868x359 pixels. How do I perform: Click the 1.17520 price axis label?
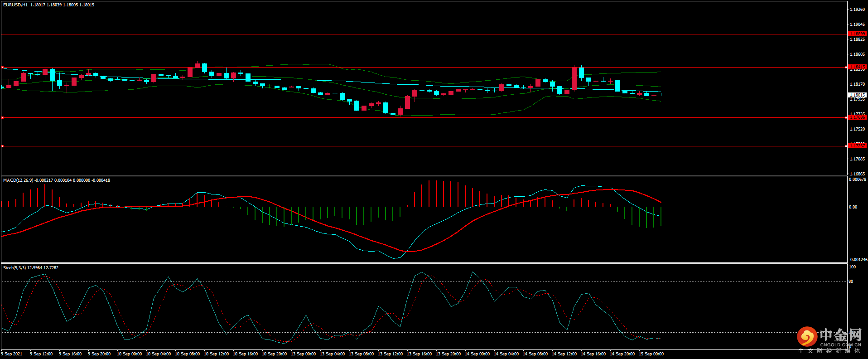point(857,129)
